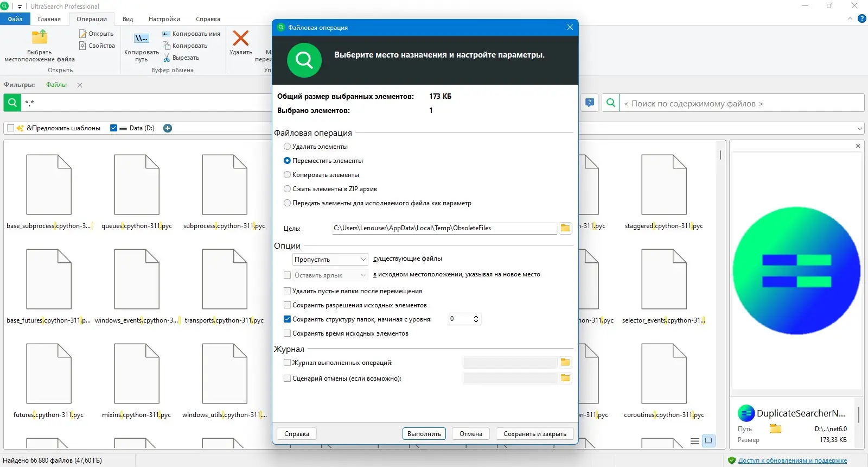868x467 pixels.
Task: Click 'Копировать путь' ribbon icon
Action: [142, 39]
